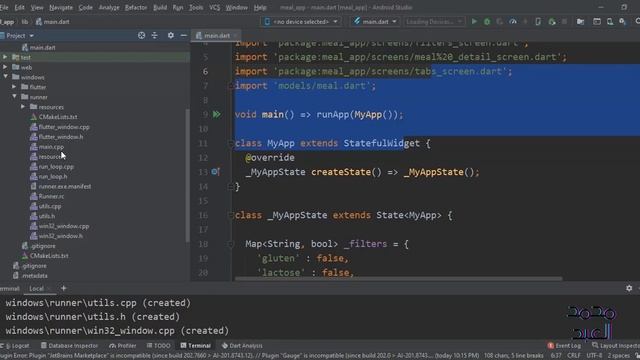Add a new terminal session tab
The height and width of the screenshot is (360, 640).
click(x=63, y=288)
